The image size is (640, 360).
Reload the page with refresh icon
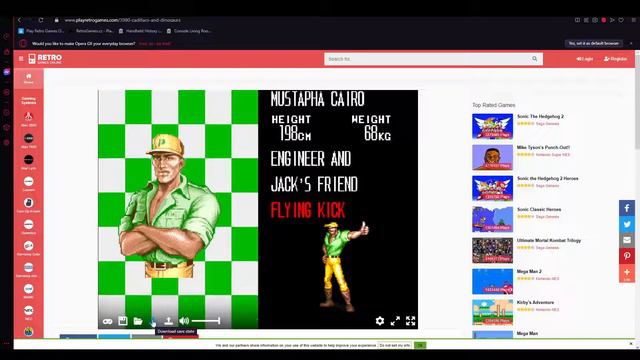point(41,20)
